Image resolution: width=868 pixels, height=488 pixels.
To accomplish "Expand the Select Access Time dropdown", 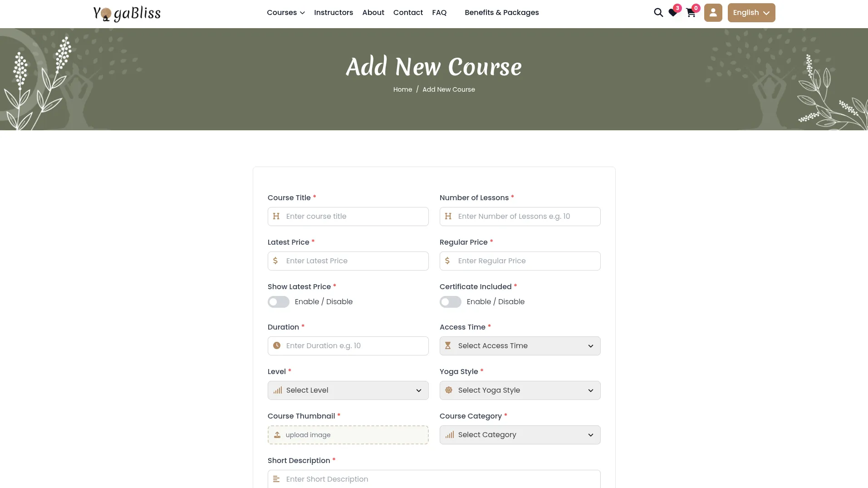I will 520,346.
